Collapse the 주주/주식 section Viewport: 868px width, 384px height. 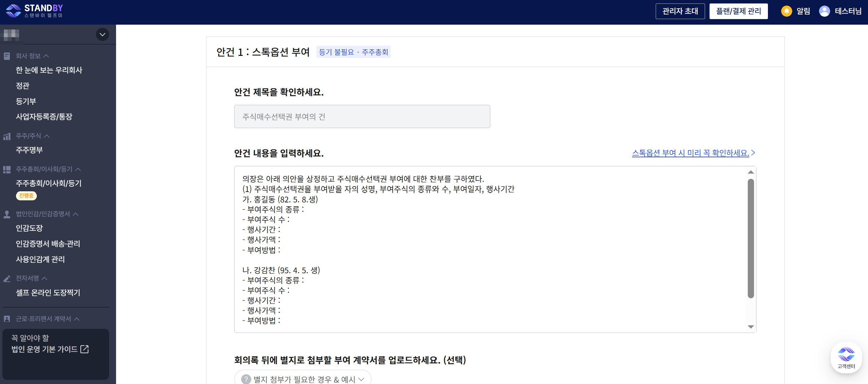(x=47, y=136)
